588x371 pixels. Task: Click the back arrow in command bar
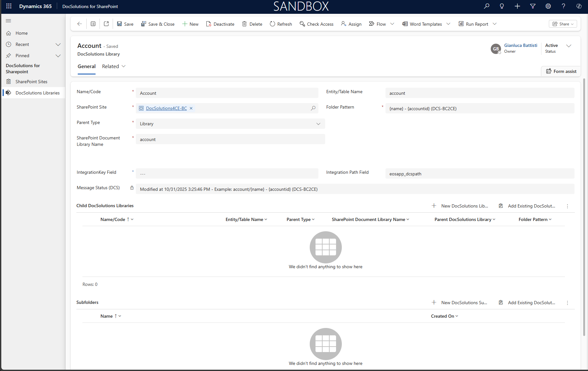pos(80,24)
